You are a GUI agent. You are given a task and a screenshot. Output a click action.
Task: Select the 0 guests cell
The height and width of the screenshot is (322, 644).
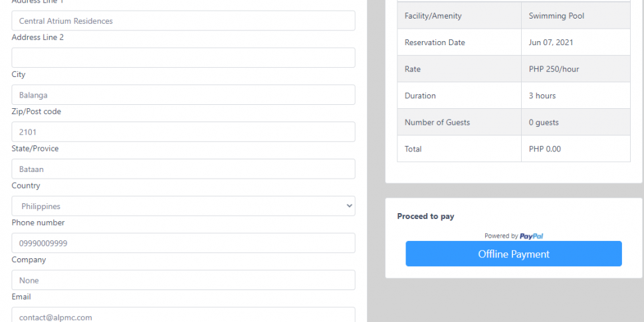(x=544, y=122)
